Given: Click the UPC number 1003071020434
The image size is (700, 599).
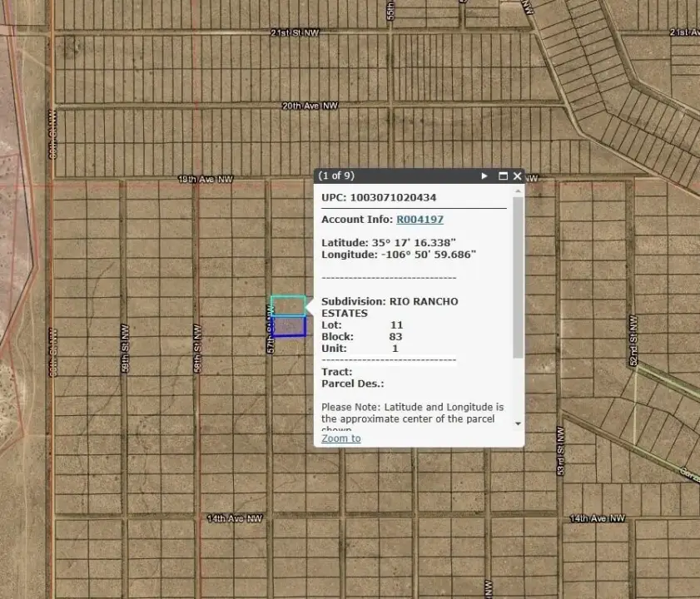Looking at the screenshot, I should coord(393,198).
